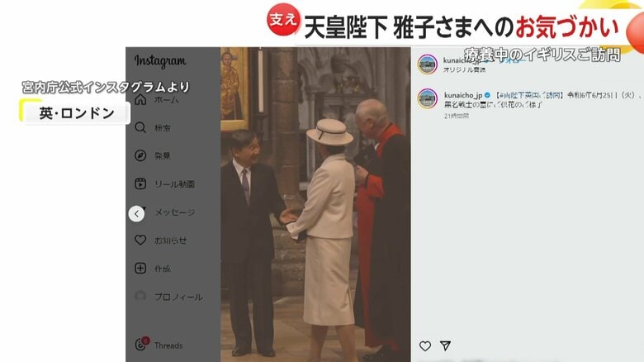Click the kunaicho avatar in post header
Screen dimensions: 644x362
[x=428, y=64]
